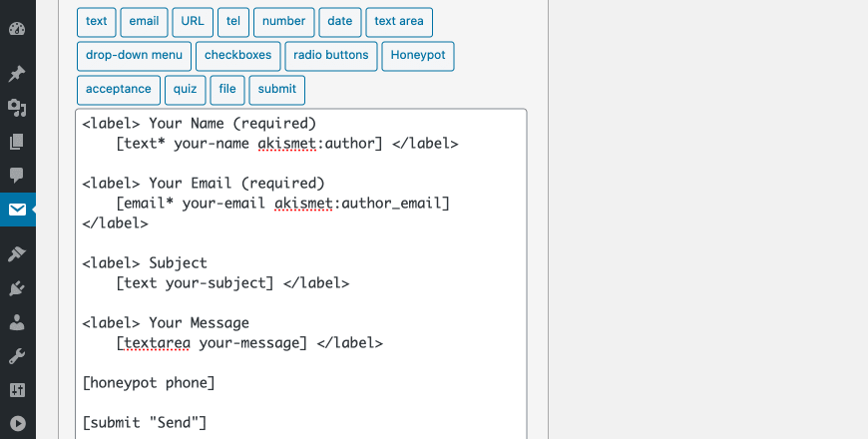Insert a drop-down menu tag
The image size is (868, 439).
tap(134, 55)
